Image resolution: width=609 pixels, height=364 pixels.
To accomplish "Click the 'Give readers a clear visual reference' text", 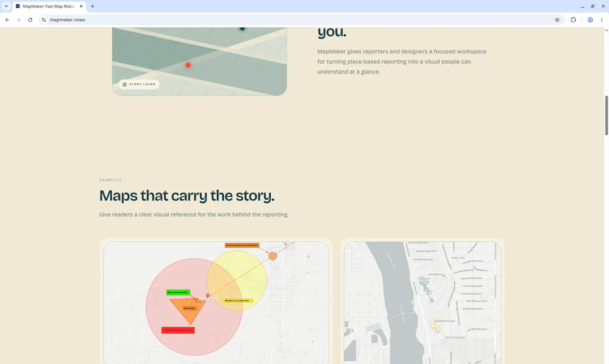I will coord(194,215).
